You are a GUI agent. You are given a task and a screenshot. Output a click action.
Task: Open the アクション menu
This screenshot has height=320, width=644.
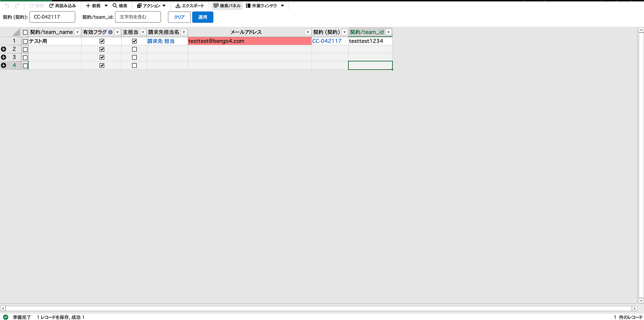151,6
